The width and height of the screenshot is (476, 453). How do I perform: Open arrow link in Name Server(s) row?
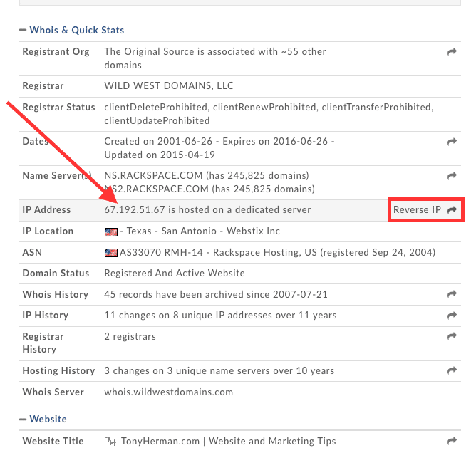point(452,176)
